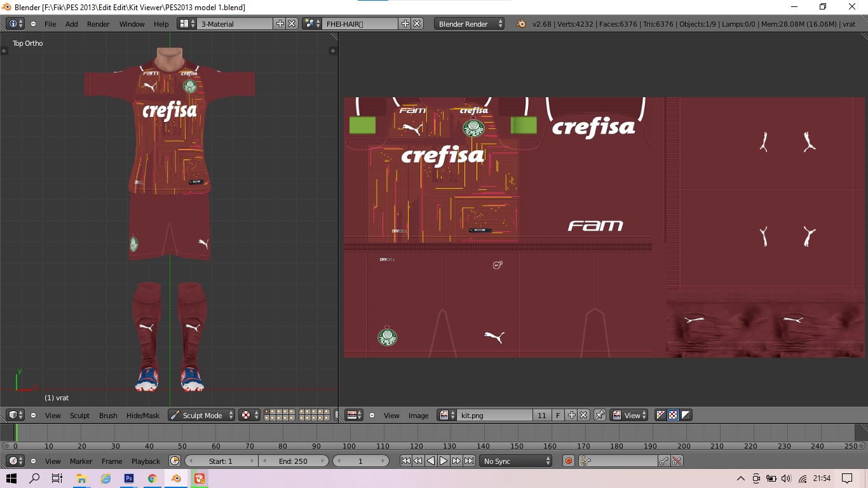Jump to the next keyframe

pyautogui.click(x=456, y=461)
